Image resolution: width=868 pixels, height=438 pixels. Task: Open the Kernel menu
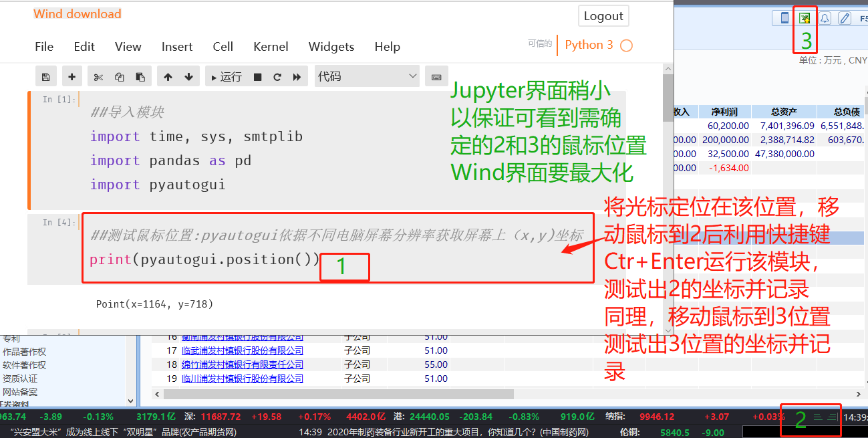271,46
